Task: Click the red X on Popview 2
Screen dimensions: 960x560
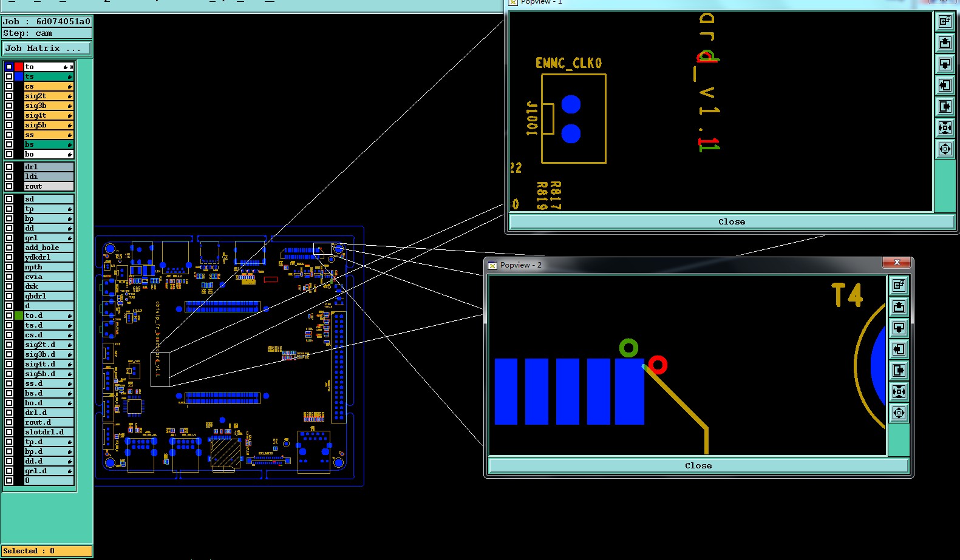Action: pos(897,263)
